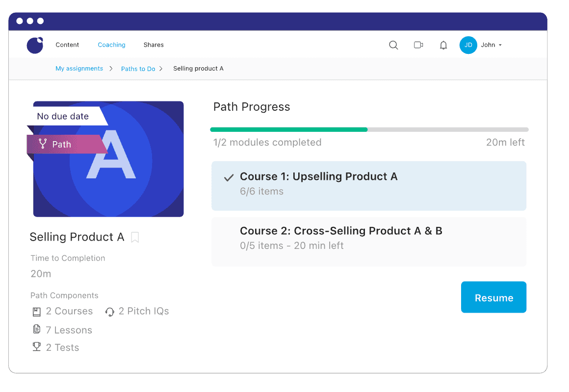Open the John account dropdown
569x392 pixels.
coord(483,45)
